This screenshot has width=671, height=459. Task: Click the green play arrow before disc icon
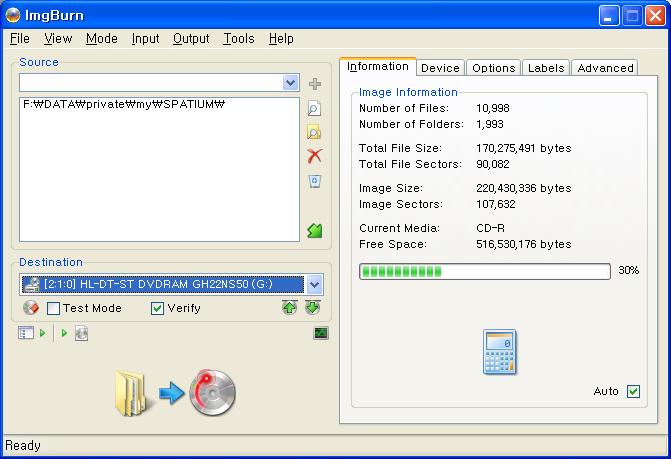pos(64,333)
